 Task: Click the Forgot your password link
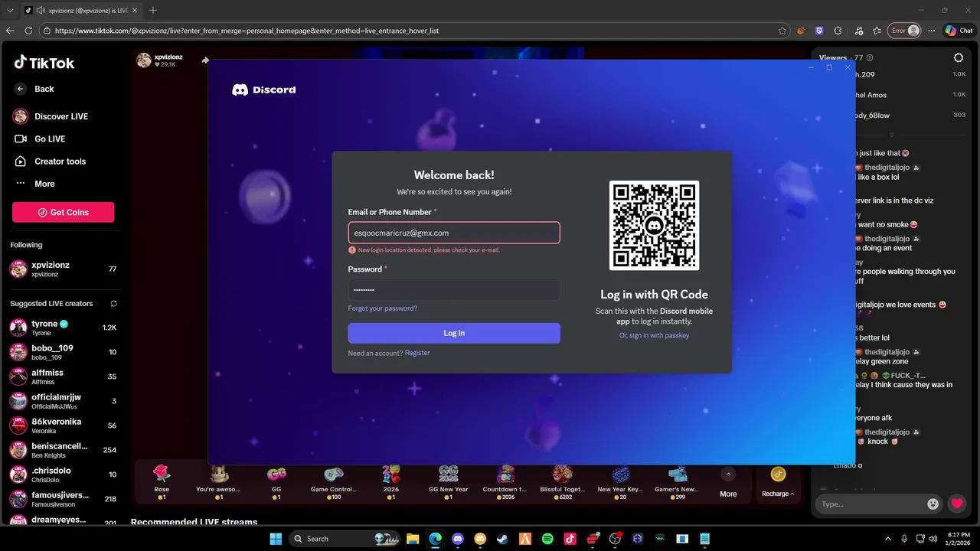(x=383, y=308)
